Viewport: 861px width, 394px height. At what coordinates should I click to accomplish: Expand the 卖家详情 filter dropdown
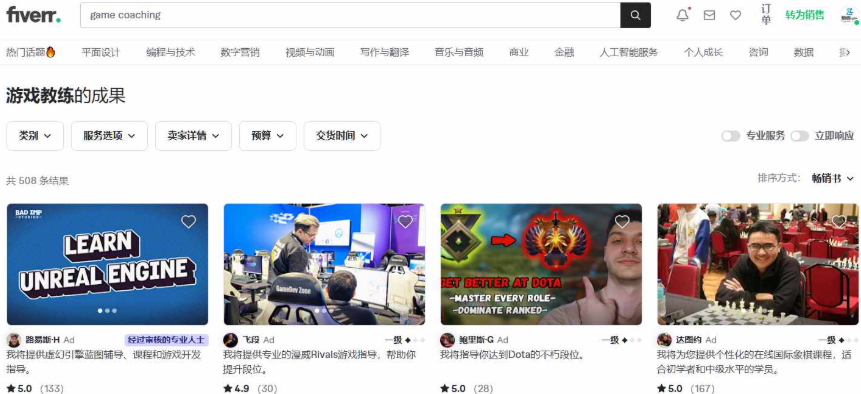tap(193, 136)
